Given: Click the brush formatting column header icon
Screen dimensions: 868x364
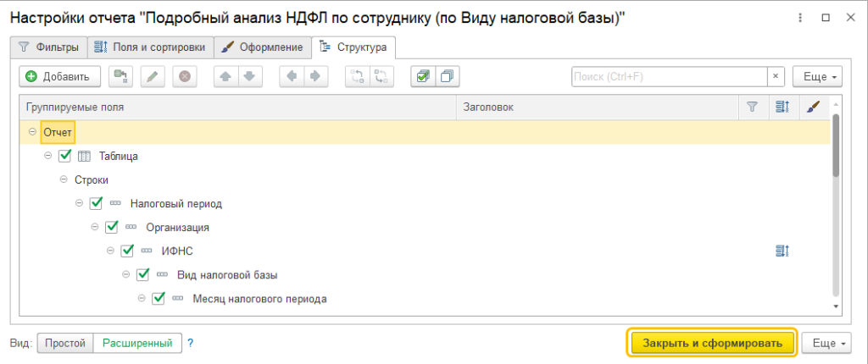Looking at the screenshot, I should coord(812,108).
